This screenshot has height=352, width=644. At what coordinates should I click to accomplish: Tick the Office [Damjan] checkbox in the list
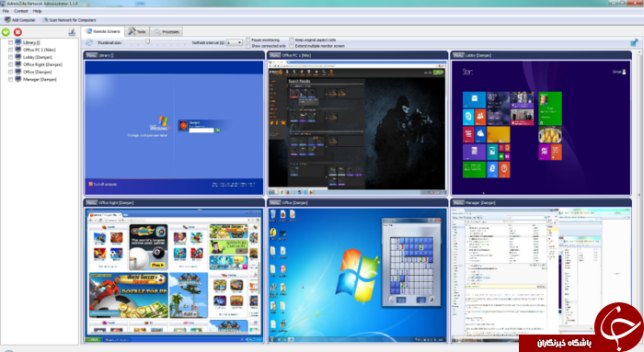11,73
